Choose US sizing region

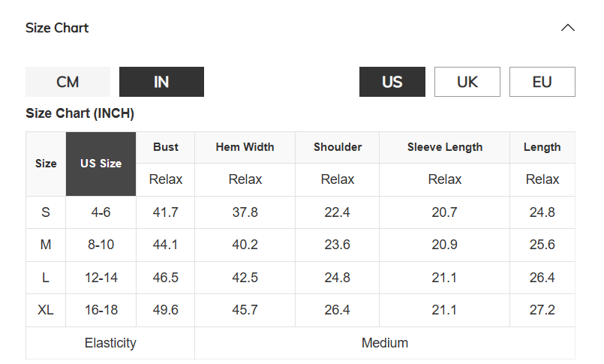tap(392, 82)
